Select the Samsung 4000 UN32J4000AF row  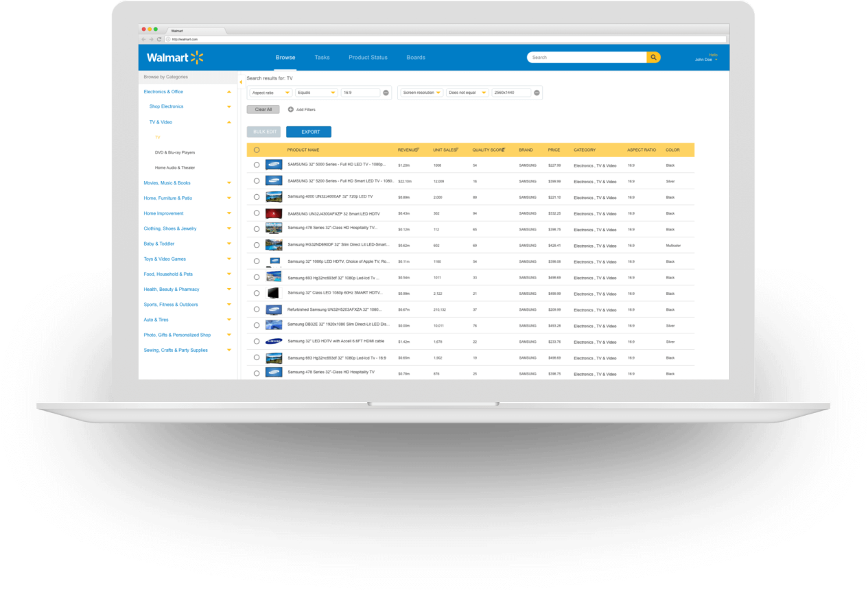pos(257,197)
